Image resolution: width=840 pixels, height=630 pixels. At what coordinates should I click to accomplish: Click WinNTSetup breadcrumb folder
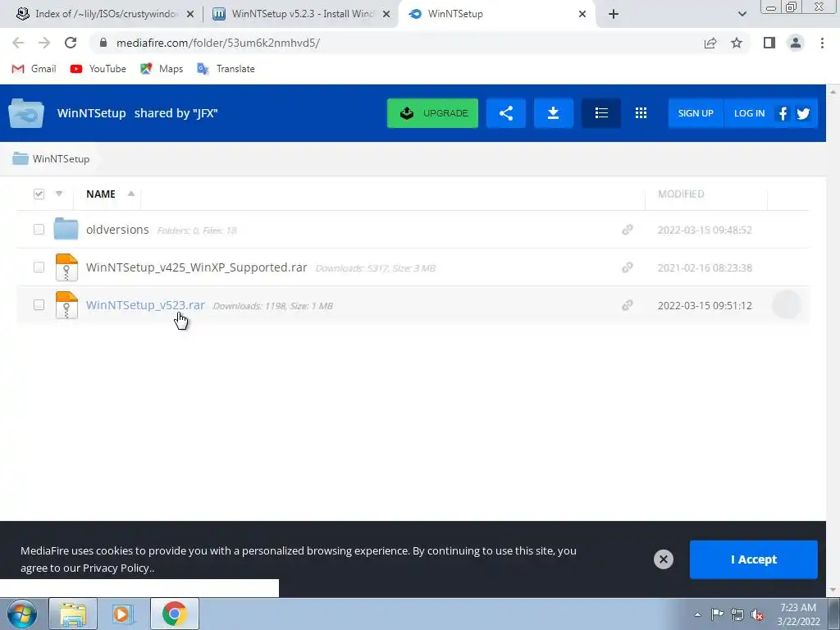click(x=51, y=158)
